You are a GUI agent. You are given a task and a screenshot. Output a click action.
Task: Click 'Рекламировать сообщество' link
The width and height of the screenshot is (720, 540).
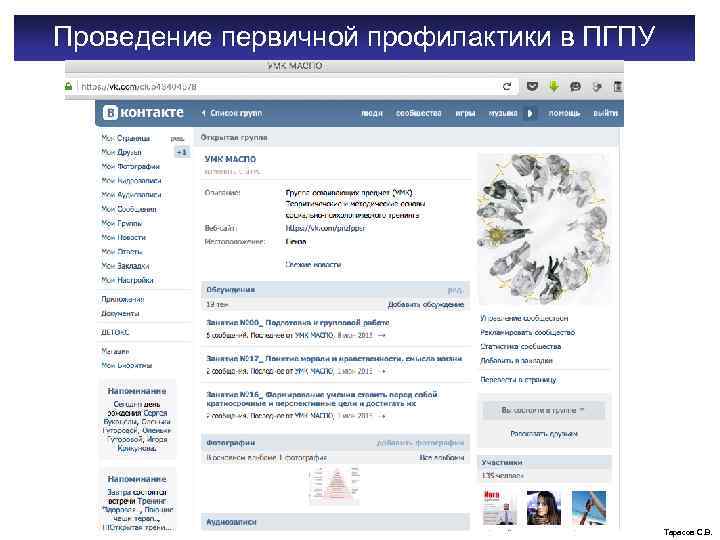pyautogui.click(x=528, y=332)
